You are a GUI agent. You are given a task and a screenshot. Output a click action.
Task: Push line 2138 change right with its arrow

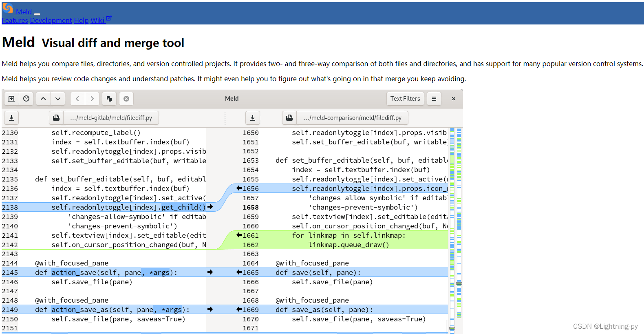pos(210,207)
